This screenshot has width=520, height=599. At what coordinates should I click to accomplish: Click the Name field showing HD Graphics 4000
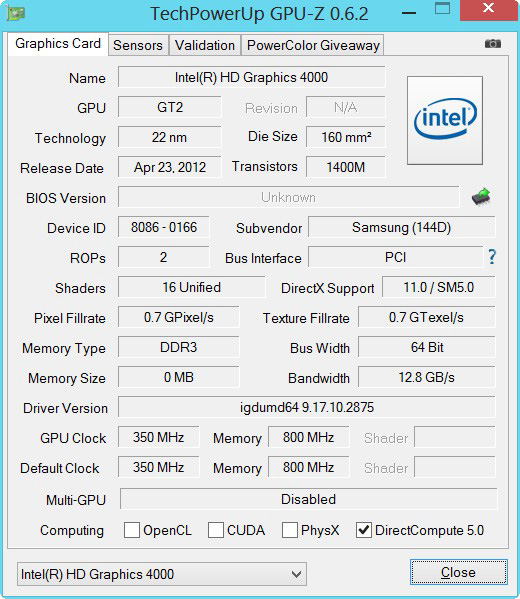[251, 78]
